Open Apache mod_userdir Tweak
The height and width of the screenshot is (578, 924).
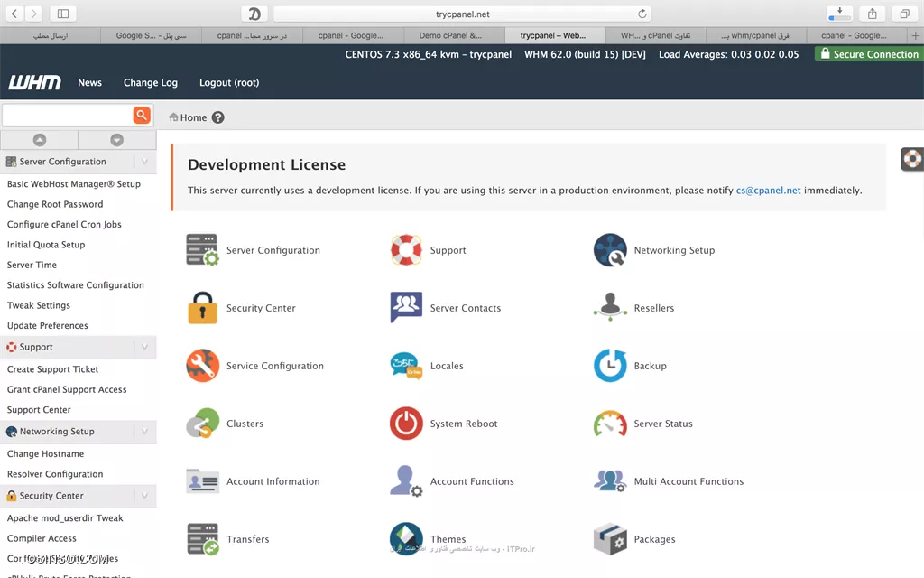(x=65, y=517)
